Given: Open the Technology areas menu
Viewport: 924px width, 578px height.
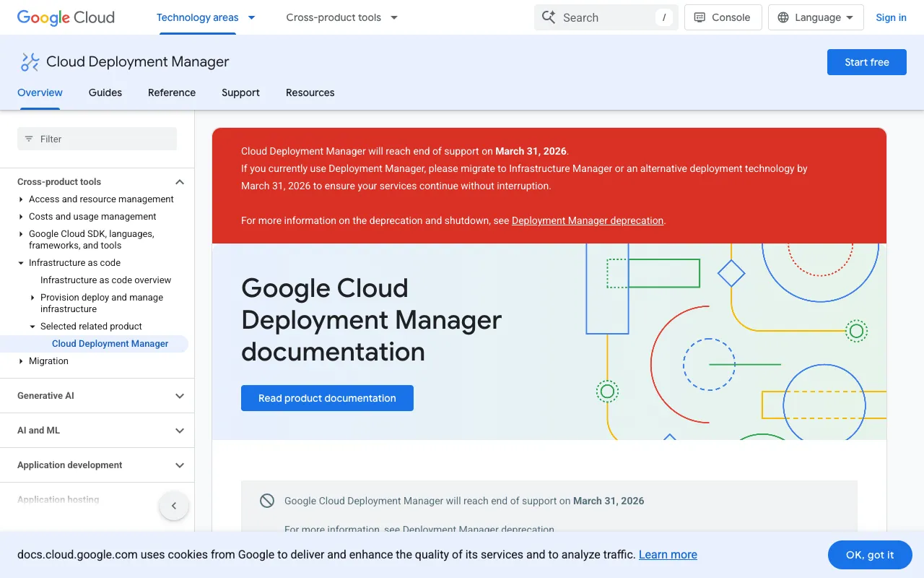Looking at the screenshot, I should pos(206,17).
